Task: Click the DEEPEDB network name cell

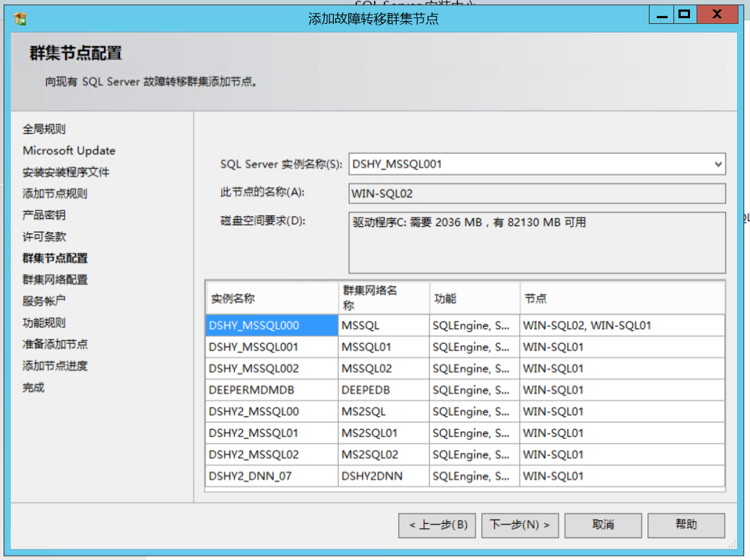Action: (x=384, y=390)
